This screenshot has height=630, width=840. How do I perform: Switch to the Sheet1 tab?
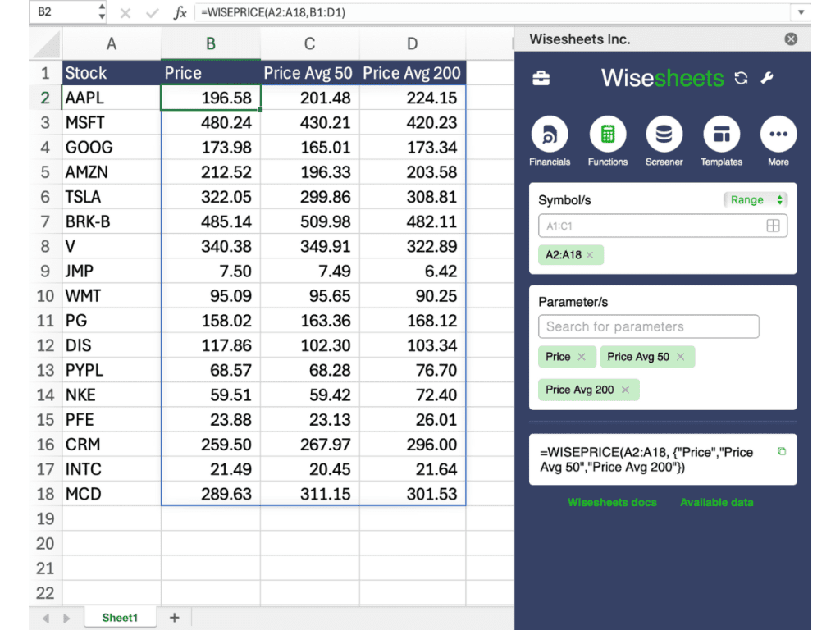[120, 618]
